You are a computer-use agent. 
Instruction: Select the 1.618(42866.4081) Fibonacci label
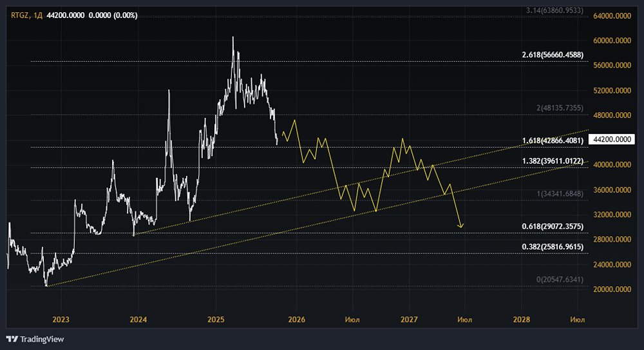click(x=553, y=141)
